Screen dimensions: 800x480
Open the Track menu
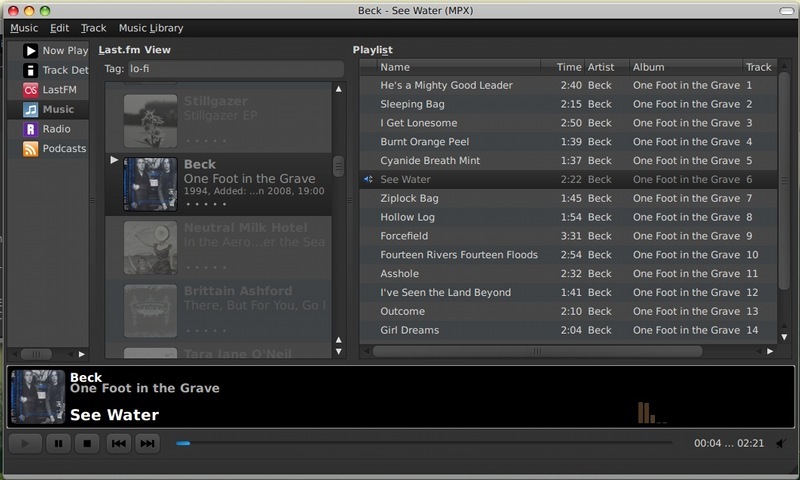point(93,28)
